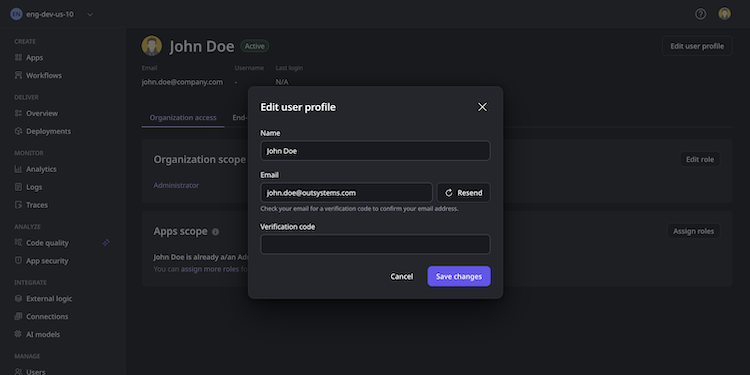Screen dimensions: 750x375
Task: Focus the Name input field
Action: pos(375,151)
